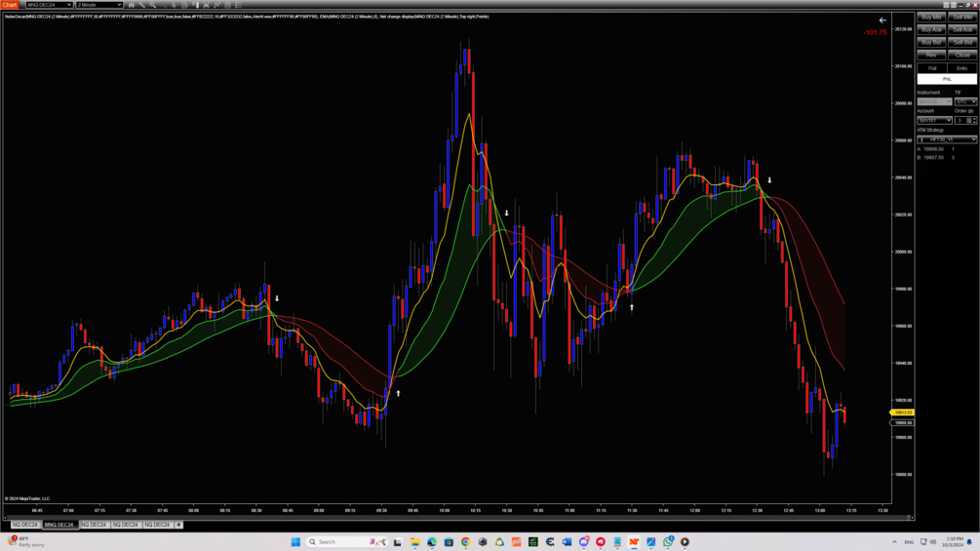
Task: Click the Buy Ask button
Action: [931, 29]
